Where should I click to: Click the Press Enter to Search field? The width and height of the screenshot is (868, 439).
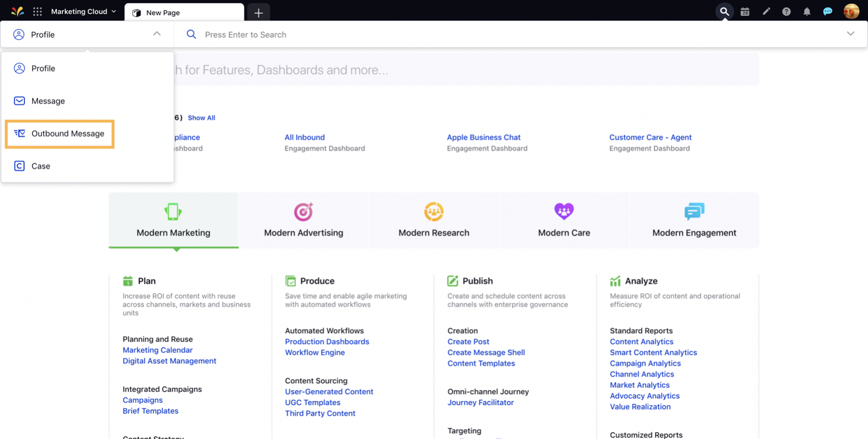521,35
